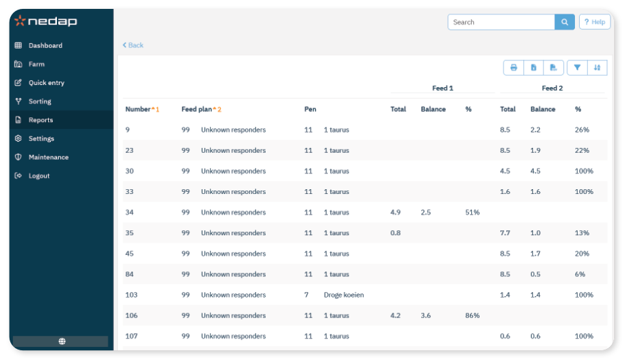The image size is (625, 364).
Task: Click Feed 1 Balance column header
Action: (x=434, y=109)
